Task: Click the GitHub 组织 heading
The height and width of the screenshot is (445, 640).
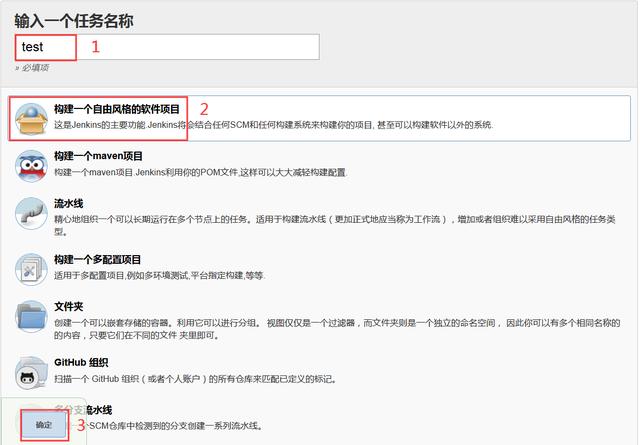Action: (81, 363)
